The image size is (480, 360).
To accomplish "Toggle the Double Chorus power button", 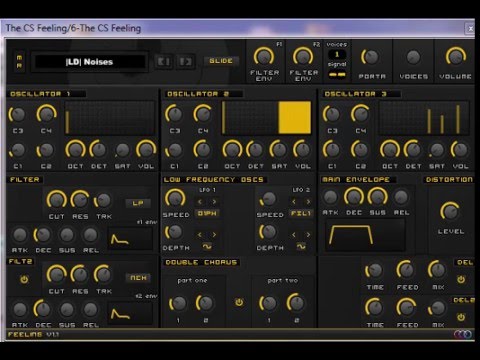I will 239,302.
